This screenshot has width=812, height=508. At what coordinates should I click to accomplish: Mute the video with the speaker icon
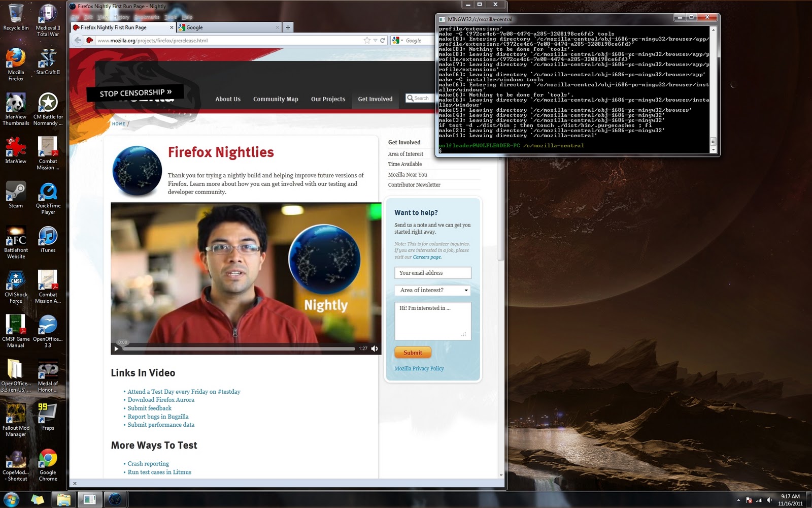point(375,348)
